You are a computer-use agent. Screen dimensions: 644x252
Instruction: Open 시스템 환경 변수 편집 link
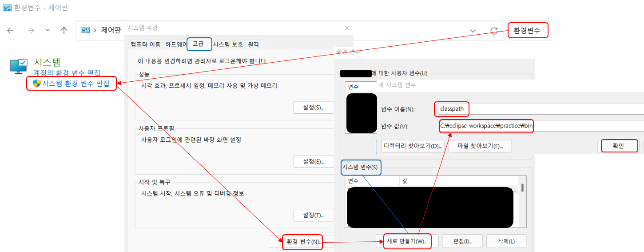pos(76,83)
